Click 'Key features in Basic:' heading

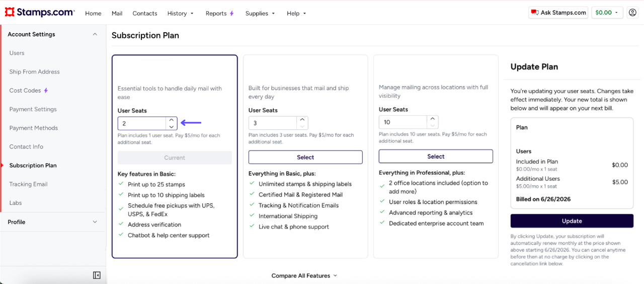coord(146,174)
